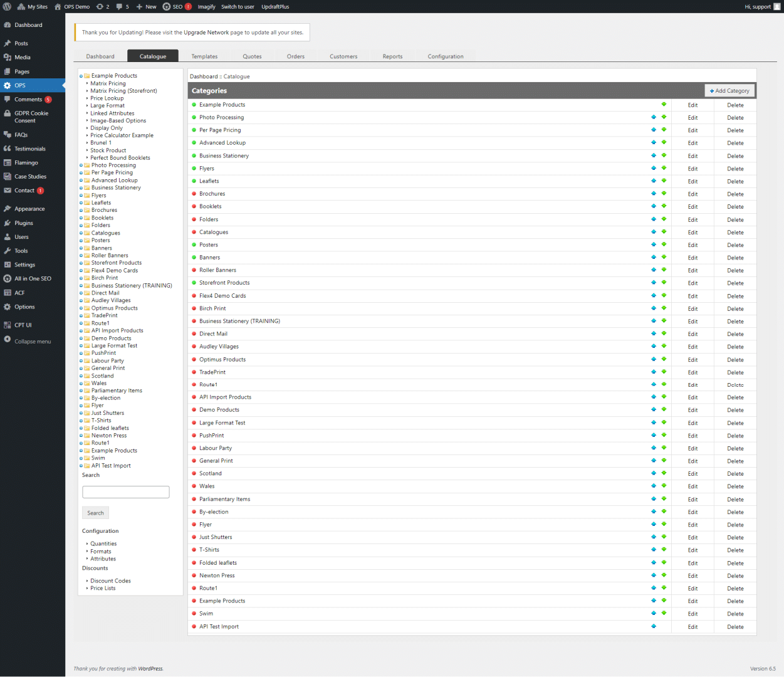Click the catalogue search text field

point(126,492)
